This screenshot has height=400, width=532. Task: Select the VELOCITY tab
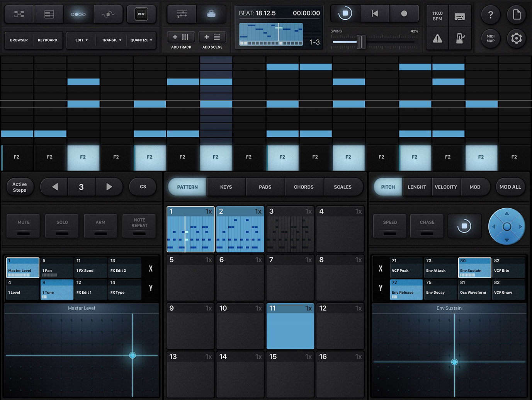tap(445, 187)
